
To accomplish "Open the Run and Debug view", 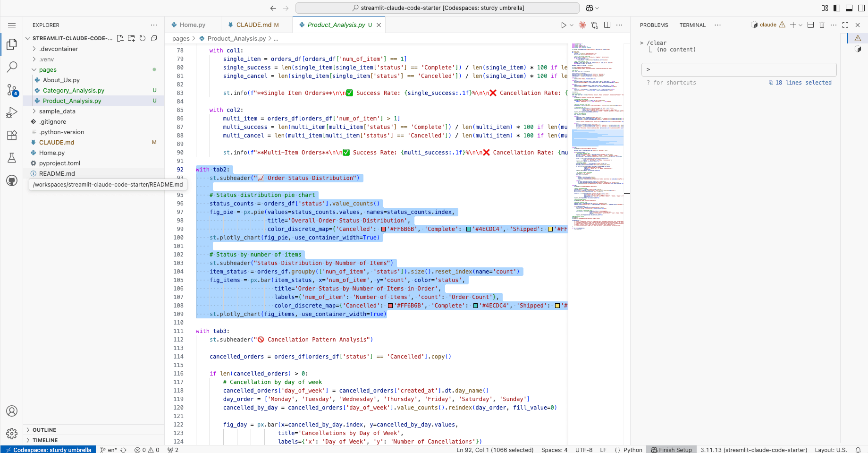I will [x=12, y=112].
